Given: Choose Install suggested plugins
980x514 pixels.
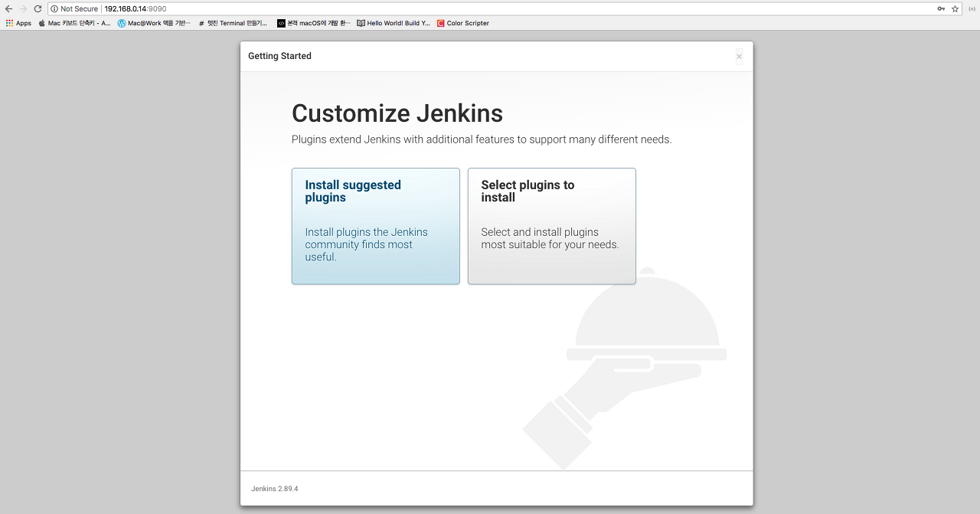Looking at the screenshot, I should pos(375,226).
